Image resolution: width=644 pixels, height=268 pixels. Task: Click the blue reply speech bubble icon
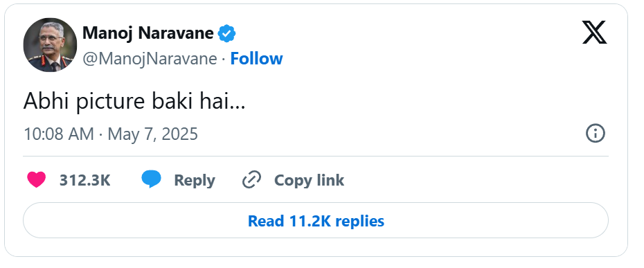tap(151, 179)
